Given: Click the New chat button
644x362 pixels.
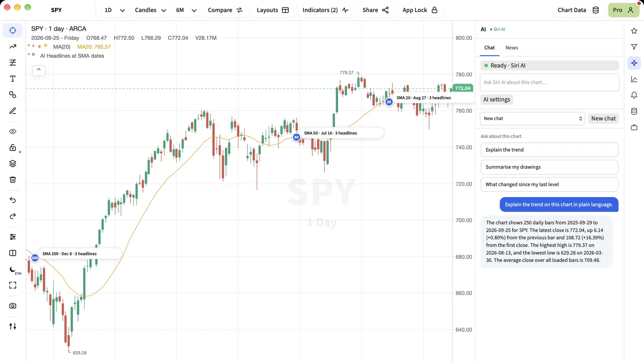Looking at the screenshot, I should click(x=603, y=118).
